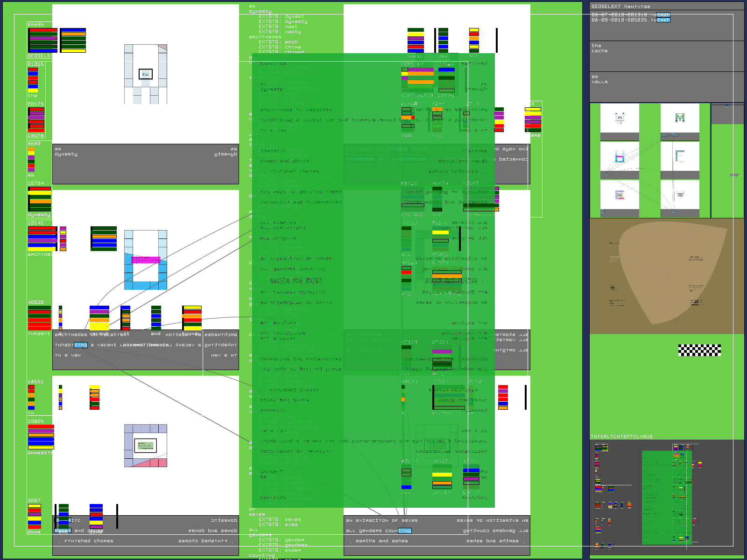Select the 20175 'cache' color stack
Viewport: 747px width, 560px height.
(x=36, y=119)
